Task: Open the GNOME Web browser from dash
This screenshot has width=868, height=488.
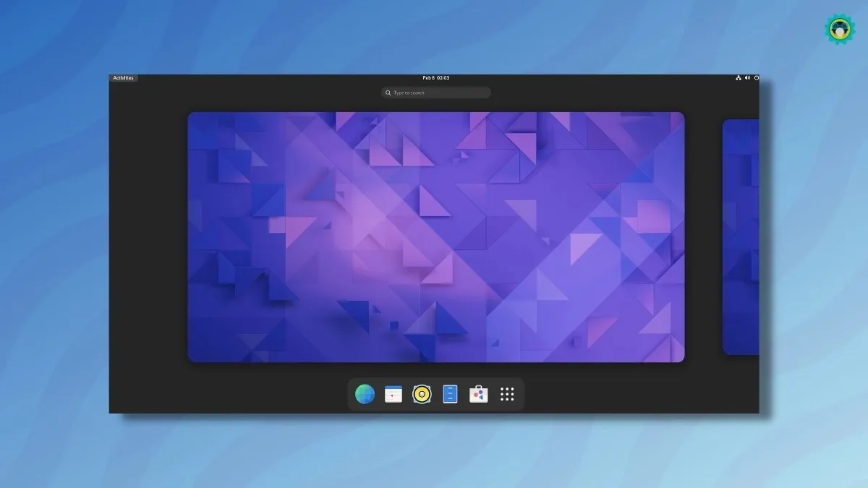Action: coord(365,394)
